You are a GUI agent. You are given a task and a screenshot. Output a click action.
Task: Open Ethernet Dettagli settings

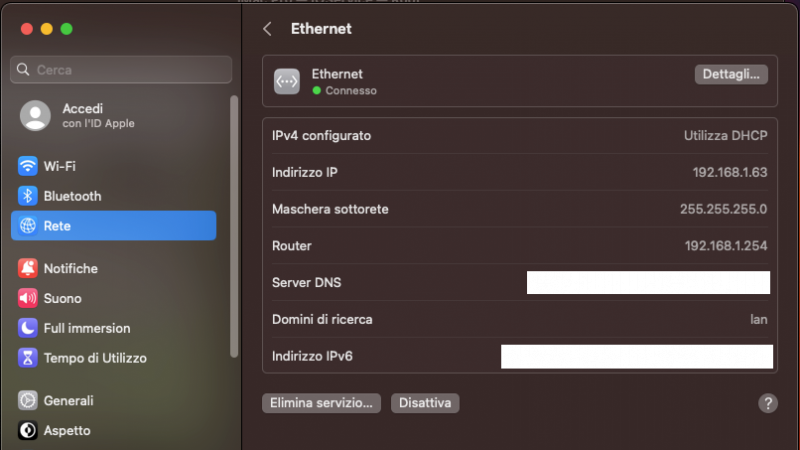(730, 74)
